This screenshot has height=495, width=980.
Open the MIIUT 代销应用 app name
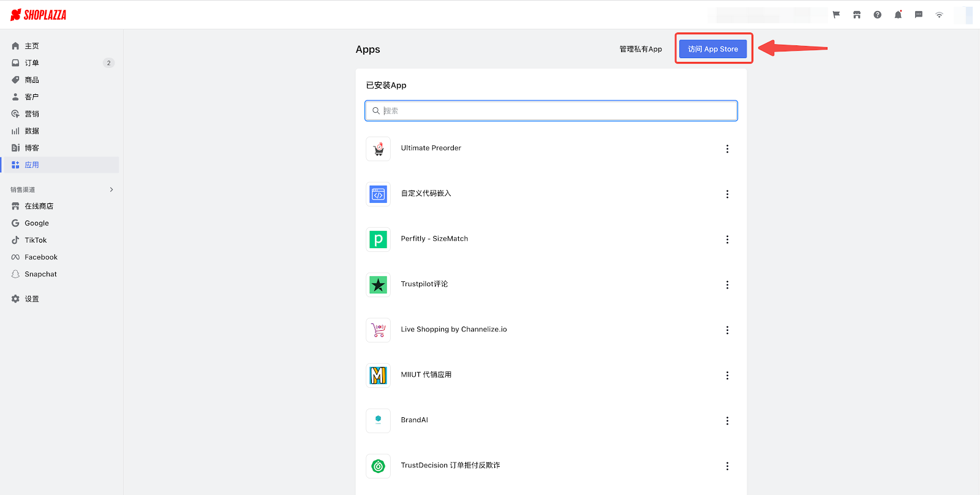(426, 375)
